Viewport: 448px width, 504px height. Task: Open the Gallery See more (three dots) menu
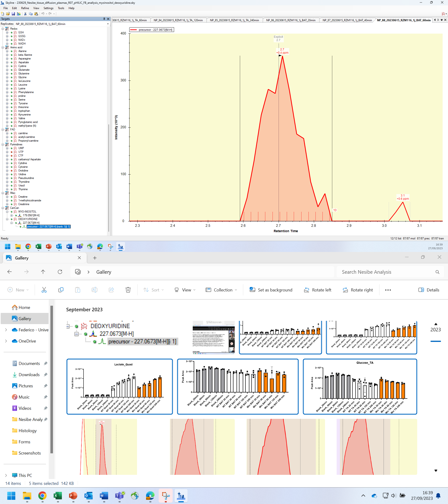point(388,290)
